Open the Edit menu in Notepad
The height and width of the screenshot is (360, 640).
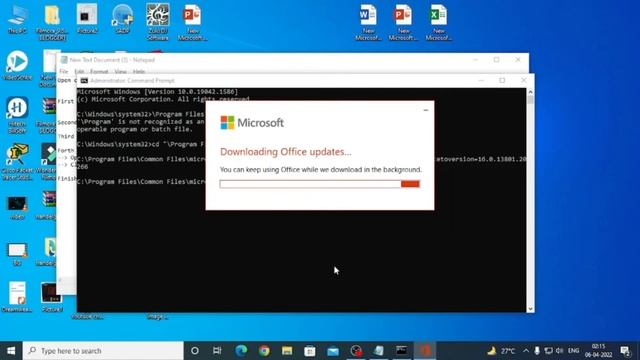click(79, 71)
